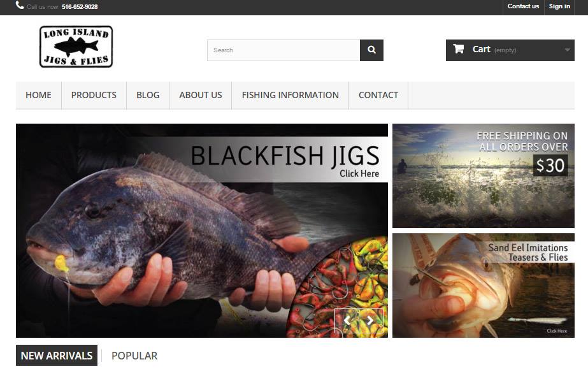Viewport: 588px width, 369px height.
Task: Open the Blog page
Action: click(148, 95)
